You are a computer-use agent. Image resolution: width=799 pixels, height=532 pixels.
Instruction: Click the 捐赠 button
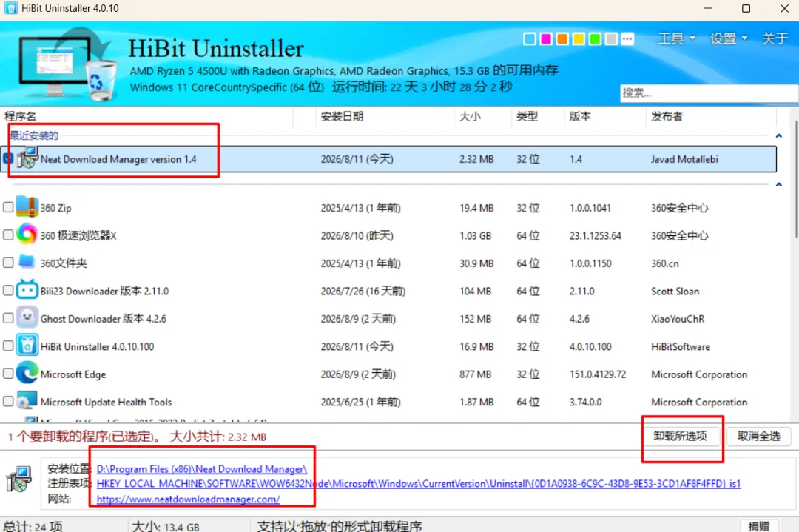pyautogui.click(x=758, y=526)
